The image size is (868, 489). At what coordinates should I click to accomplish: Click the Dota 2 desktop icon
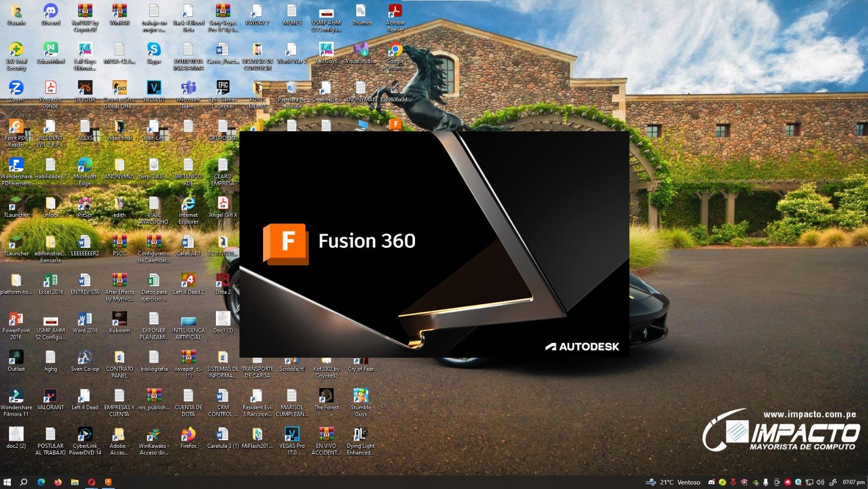pyautogui.click(x=223, y=284)
